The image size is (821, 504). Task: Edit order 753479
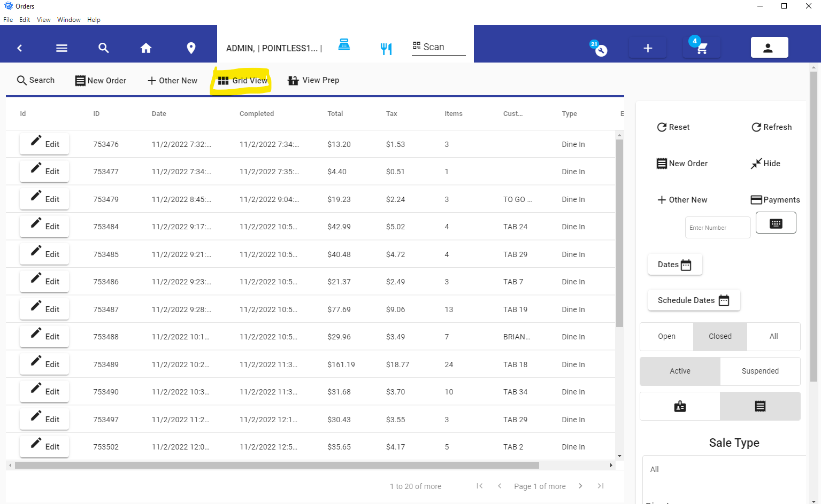tap(44, 199)
